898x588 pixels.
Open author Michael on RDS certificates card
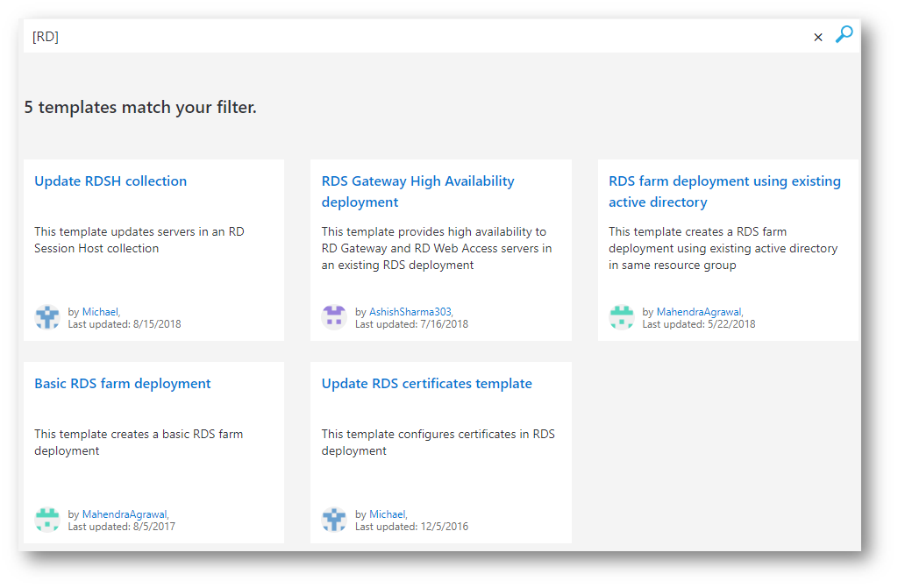[x=387, y=514]
